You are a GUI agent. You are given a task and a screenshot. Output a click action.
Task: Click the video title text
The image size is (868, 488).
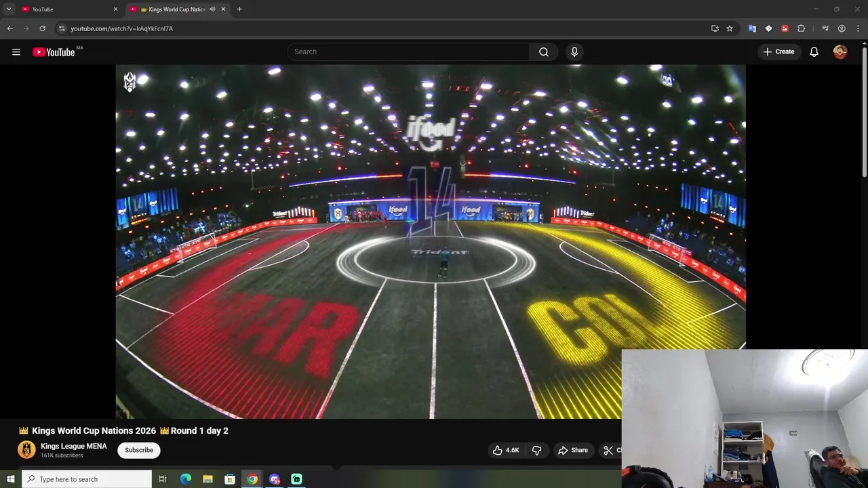pos(123,430)
